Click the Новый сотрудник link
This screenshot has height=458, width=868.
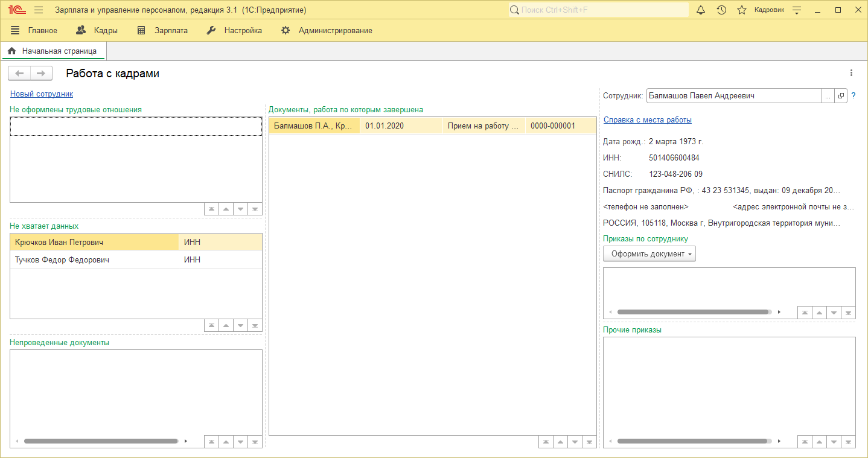pos(42,94)
